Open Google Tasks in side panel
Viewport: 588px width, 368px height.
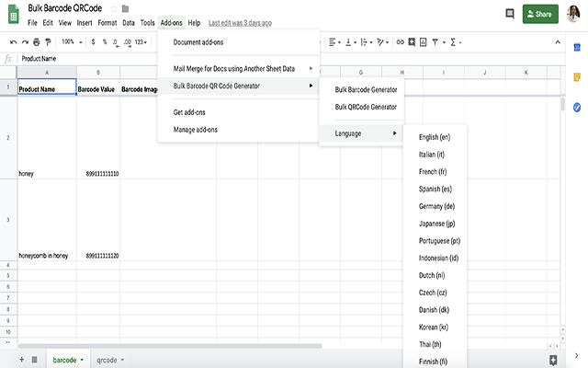577,108
